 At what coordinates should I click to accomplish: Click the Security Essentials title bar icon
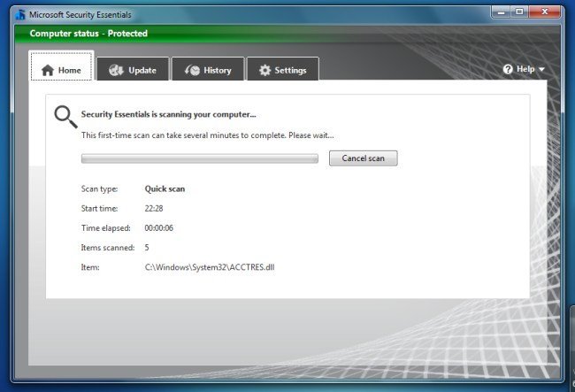coord(20,15)
